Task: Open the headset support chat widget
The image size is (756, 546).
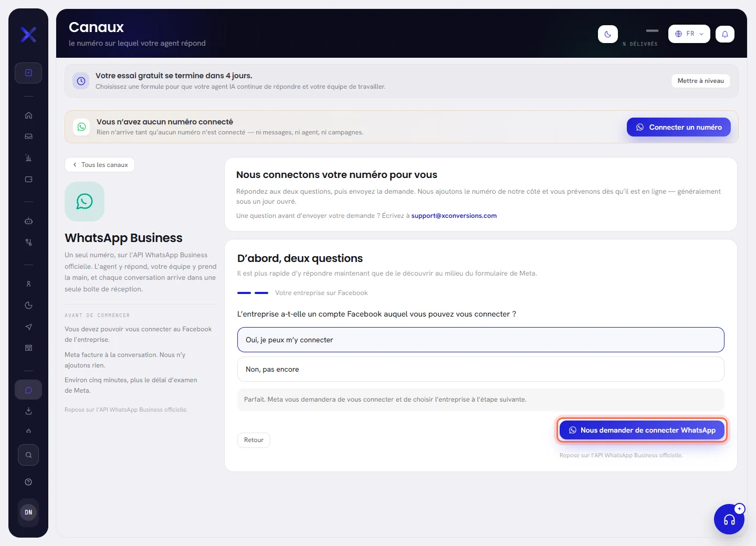Action: click(x=729, y=519)
